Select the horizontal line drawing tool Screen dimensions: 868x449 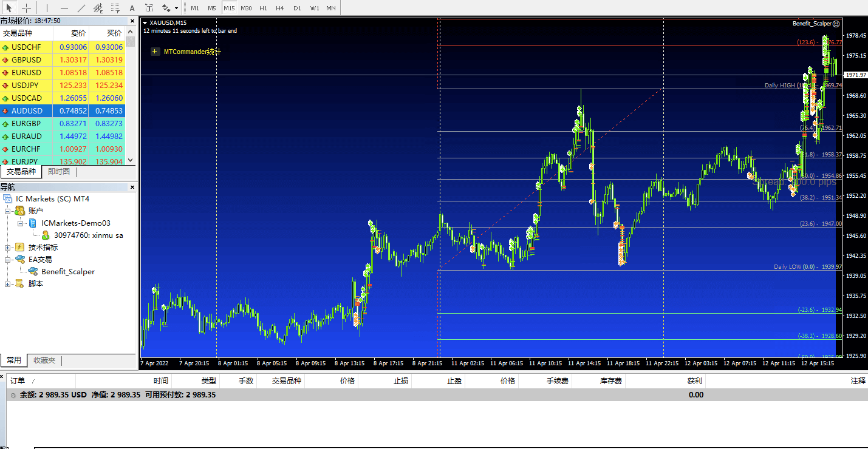[64, 8]
